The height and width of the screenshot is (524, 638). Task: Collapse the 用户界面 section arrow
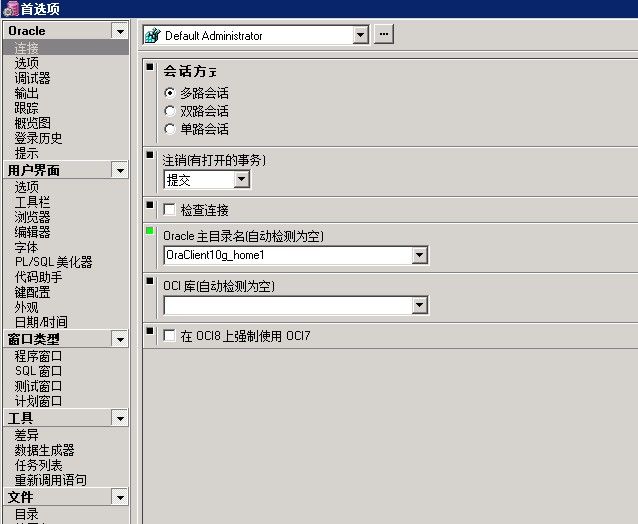tap(120, 170)
